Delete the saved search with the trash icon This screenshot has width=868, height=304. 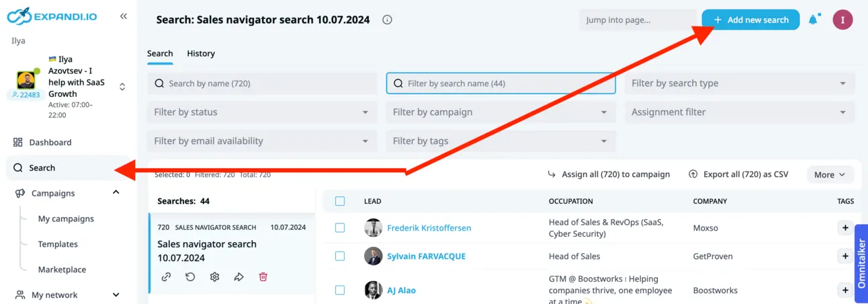pos(263,276)
